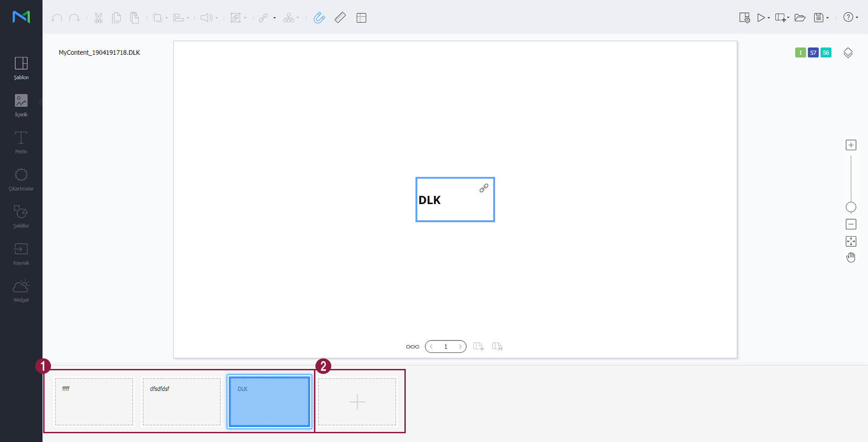Toggle the ruler display

(340, 18)
